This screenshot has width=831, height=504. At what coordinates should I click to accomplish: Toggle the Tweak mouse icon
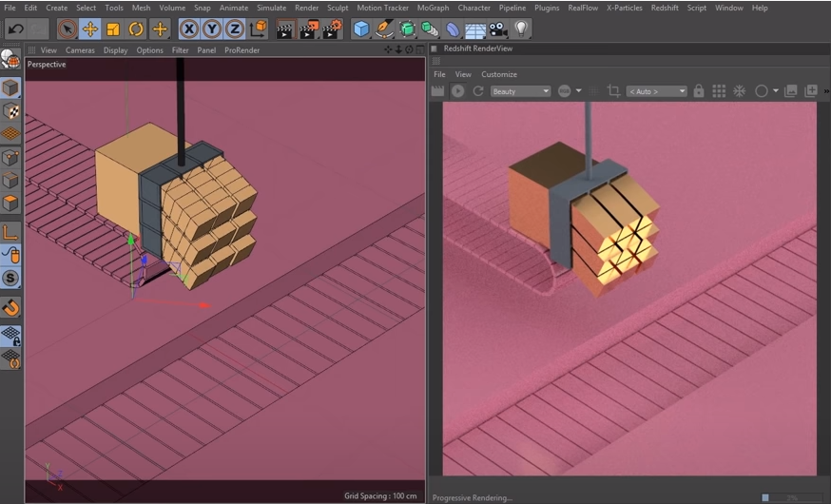click(x=10, y=255)
